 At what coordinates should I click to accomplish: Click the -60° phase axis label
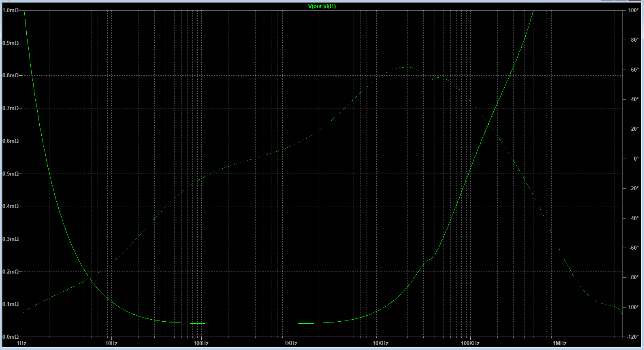click(x=634, y=248)
